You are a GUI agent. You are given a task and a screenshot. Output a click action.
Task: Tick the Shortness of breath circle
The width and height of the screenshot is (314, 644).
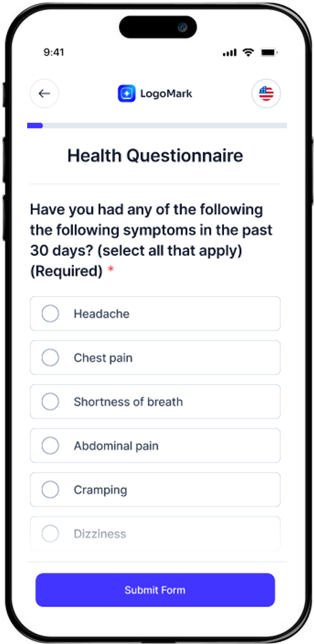point(50,402)
